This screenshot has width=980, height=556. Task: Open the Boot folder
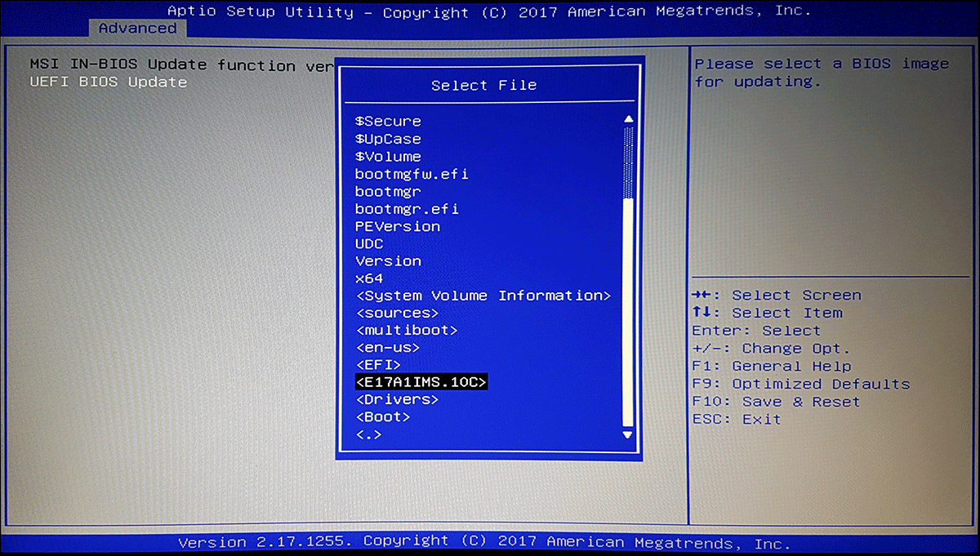click(383, 417)
